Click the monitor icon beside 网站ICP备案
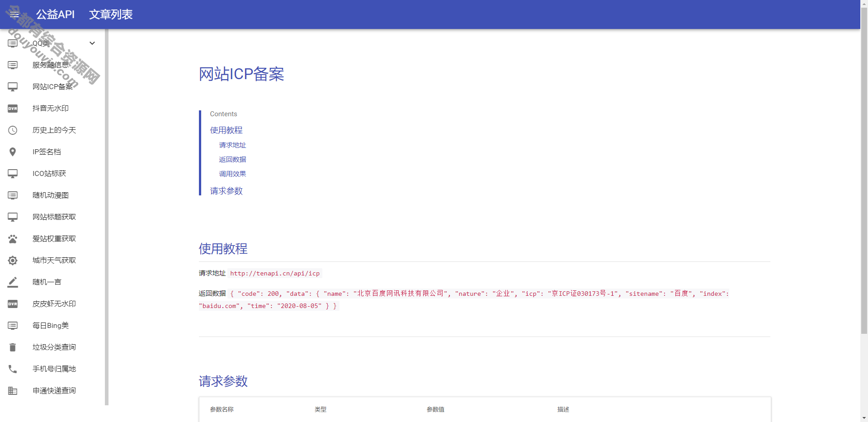The height and width of the screenshot is (422, 868). 13,87
